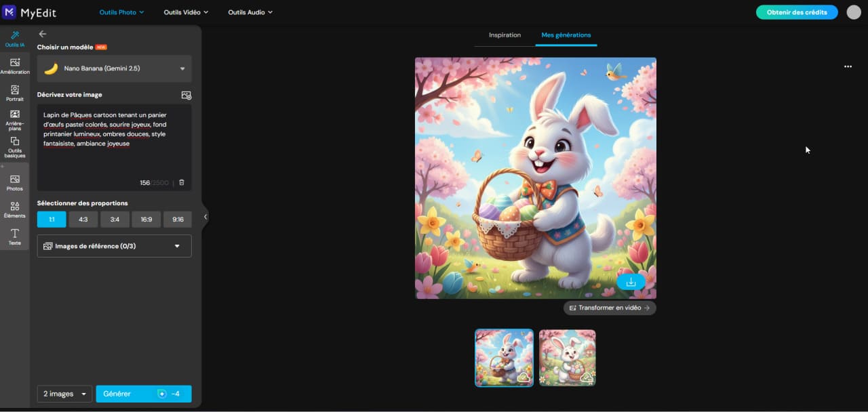Open the Photos sidebar panel
Viewport: 868px width, 412px height.
click(15, 182)
